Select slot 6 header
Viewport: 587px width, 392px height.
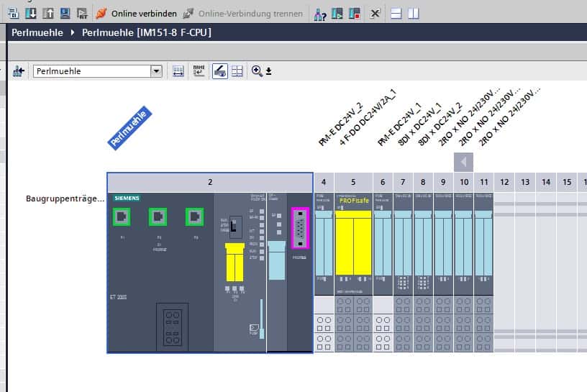pyautogui.click(x=383, y=183)
